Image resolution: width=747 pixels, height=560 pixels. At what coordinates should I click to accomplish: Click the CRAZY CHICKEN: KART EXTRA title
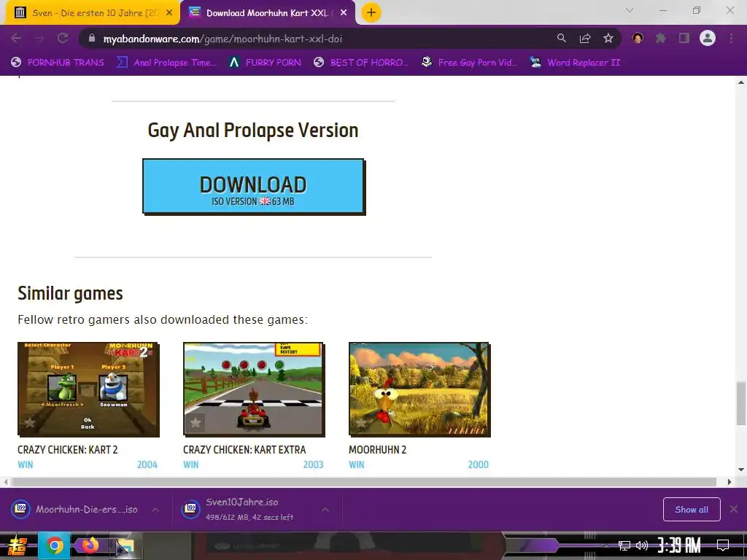pyautogui.click(x=244, y=449)
